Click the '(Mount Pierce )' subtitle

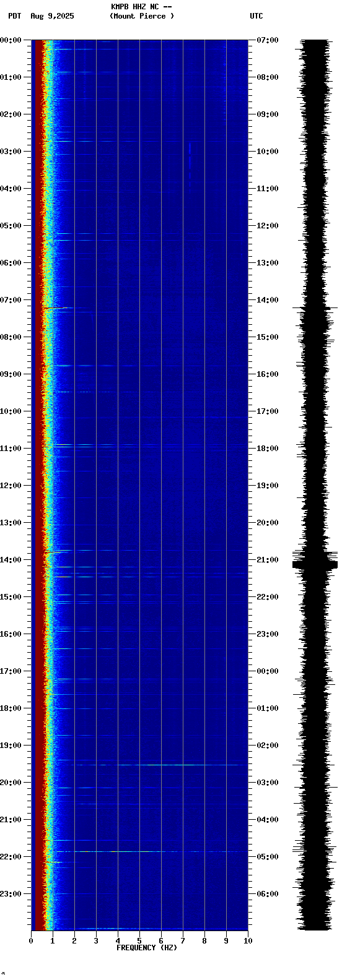coord(142,16)
